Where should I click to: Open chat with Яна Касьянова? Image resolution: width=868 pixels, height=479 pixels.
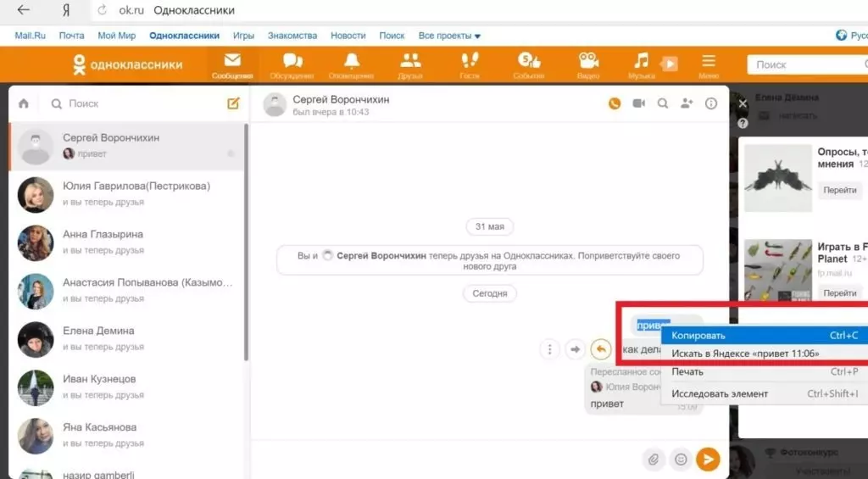click(x=126, y=435)
